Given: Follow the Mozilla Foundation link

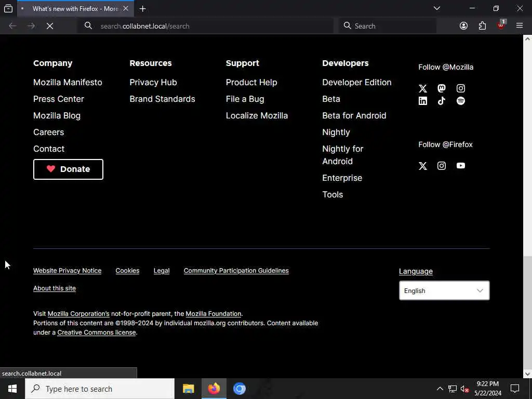Looking at the screenshot, I should [x=214, y=314].
